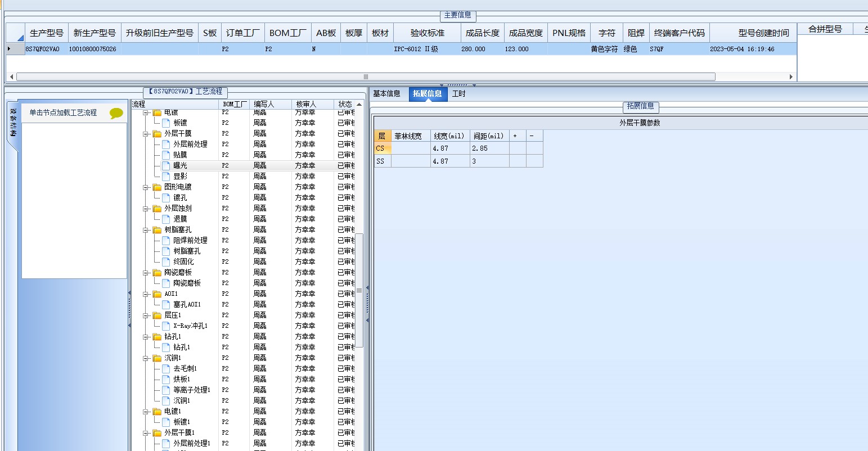The width and height of the screenshot is (868, 451).
Task: Click the 2023-05-04 16:19:46 creation time cell
Action: (x=752, y=49)
